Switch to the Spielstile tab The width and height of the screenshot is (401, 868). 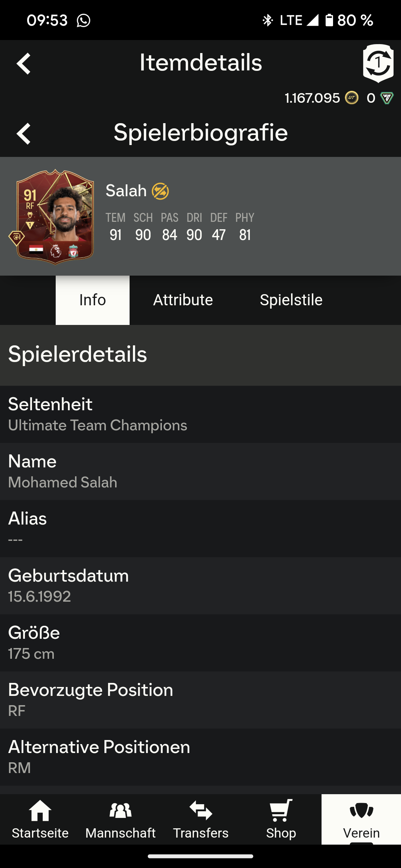291,300
